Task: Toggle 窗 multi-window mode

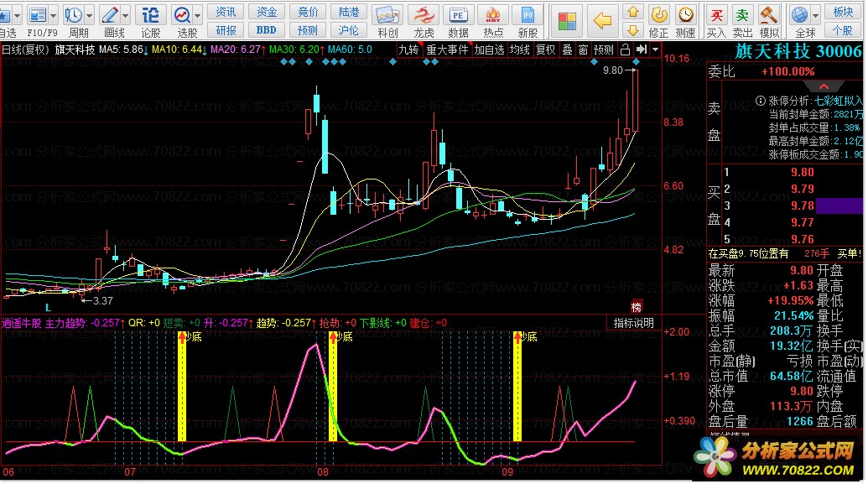Action: (584, 49)
